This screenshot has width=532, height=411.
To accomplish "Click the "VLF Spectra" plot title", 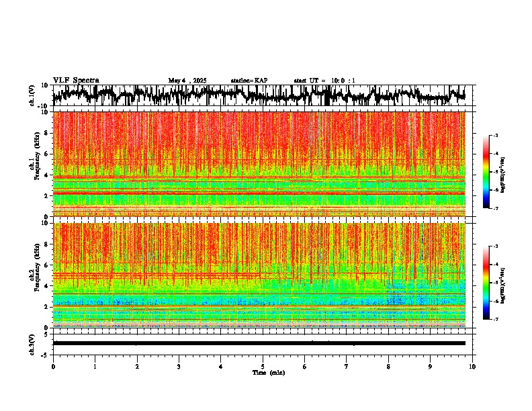I will point(76,80).
